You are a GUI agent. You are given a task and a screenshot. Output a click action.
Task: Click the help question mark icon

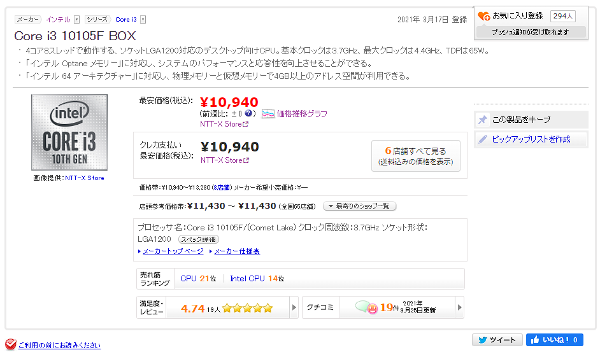(249, 114)
